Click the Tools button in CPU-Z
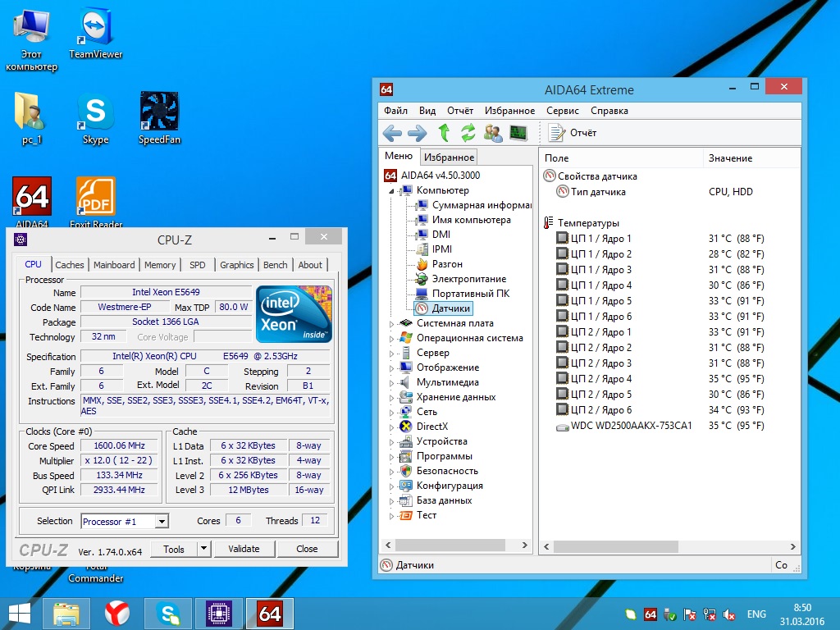 click(174, 549)
